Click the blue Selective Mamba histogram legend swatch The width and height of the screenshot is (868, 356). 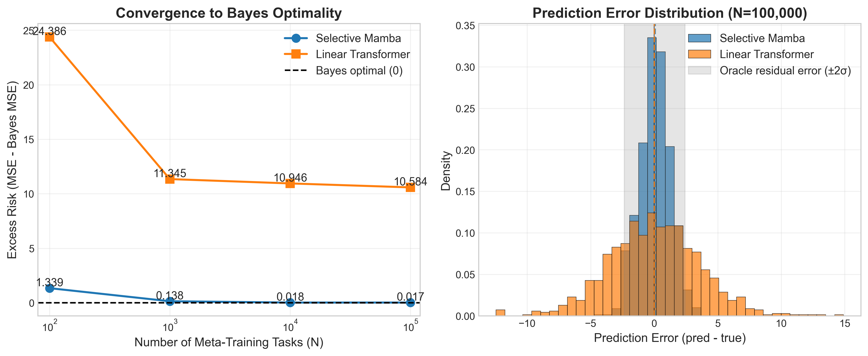tap(699, 38)
